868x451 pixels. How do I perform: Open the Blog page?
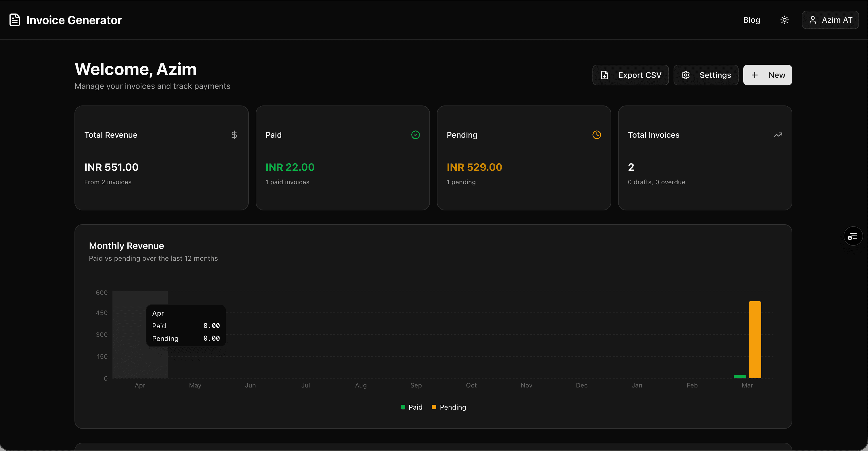pyautogui.click(x=752, y=20)
